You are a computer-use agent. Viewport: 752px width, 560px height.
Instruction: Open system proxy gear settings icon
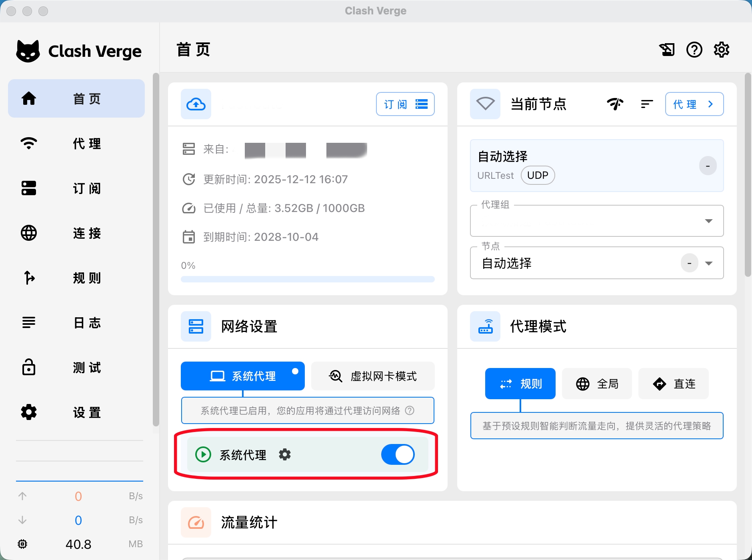click(x=285, y=455)
